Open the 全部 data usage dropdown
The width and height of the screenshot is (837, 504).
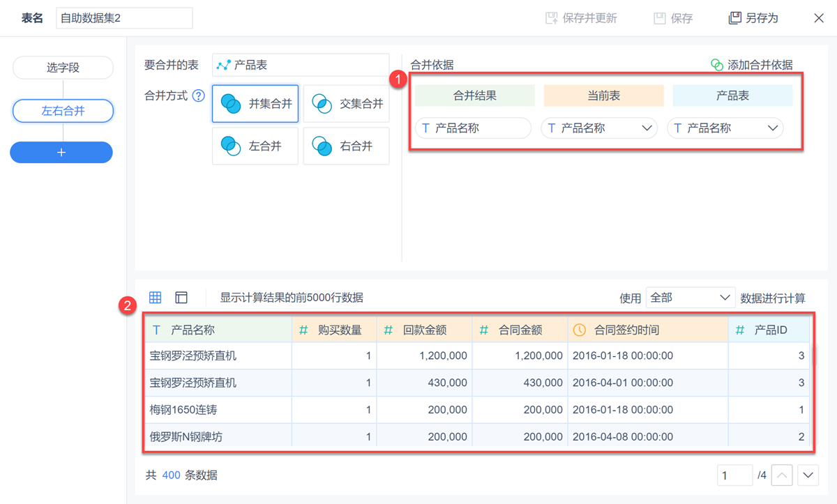(691, 298)
